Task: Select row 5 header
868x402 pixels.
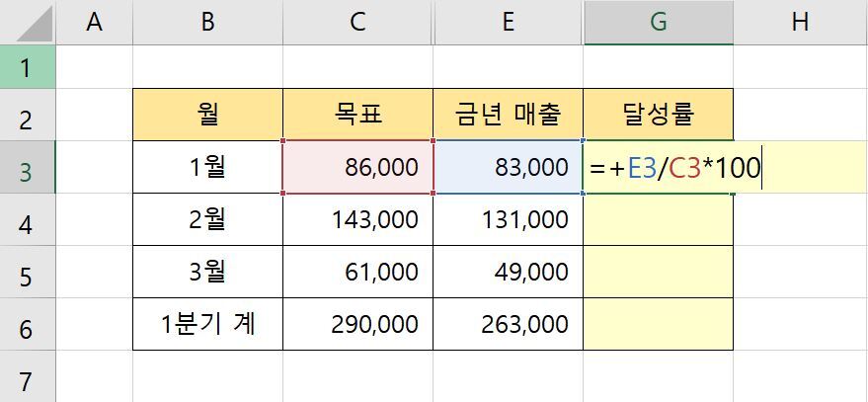Action: [28, 272]
